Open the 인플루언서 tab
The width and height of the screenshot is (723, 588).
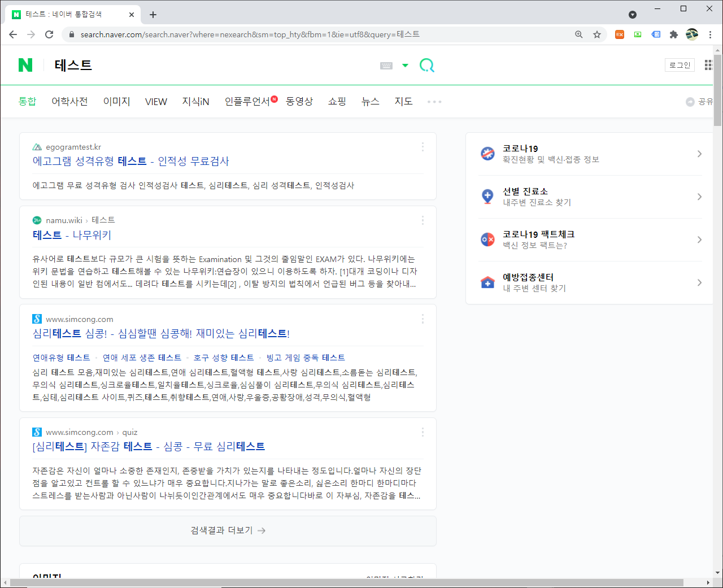247,102
